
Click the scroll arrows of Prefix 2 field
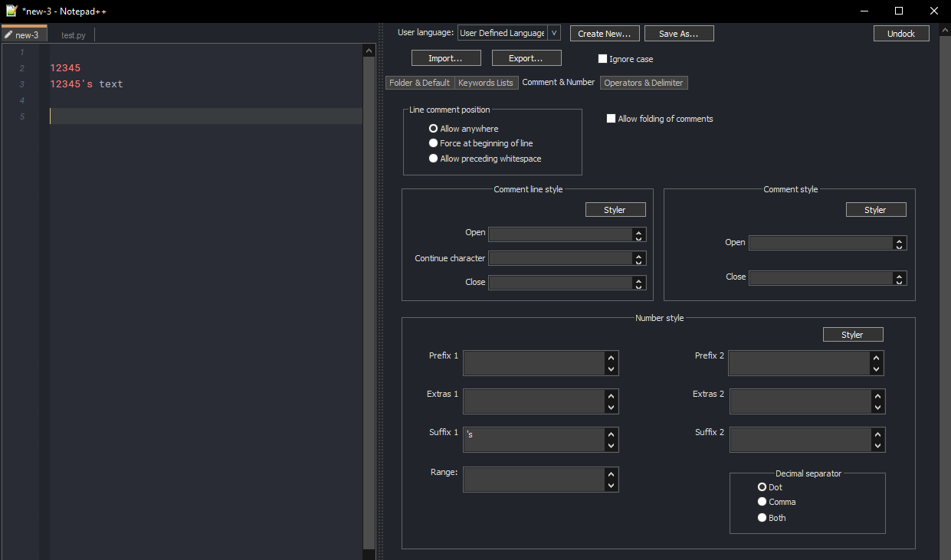pos(876,363)
